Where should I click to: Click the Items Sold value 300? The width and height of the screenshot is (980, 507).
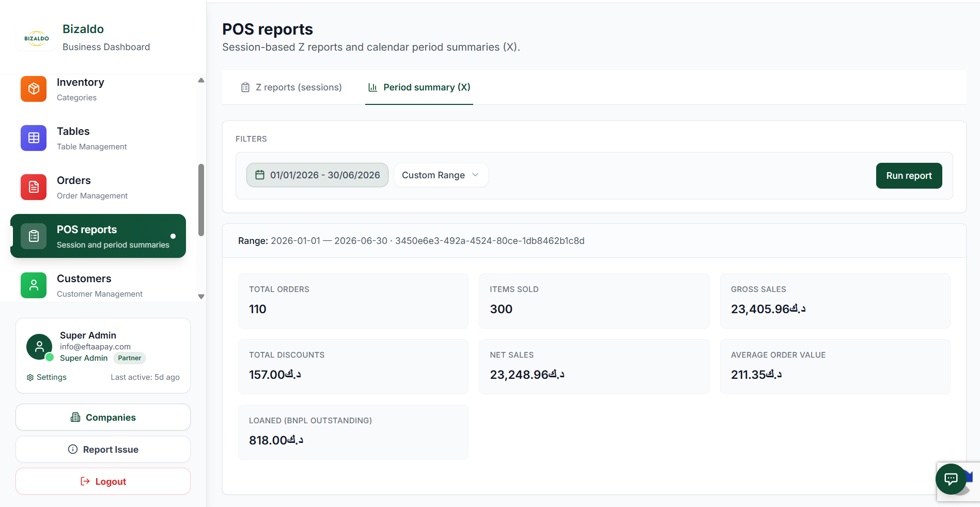click(501, 309)
